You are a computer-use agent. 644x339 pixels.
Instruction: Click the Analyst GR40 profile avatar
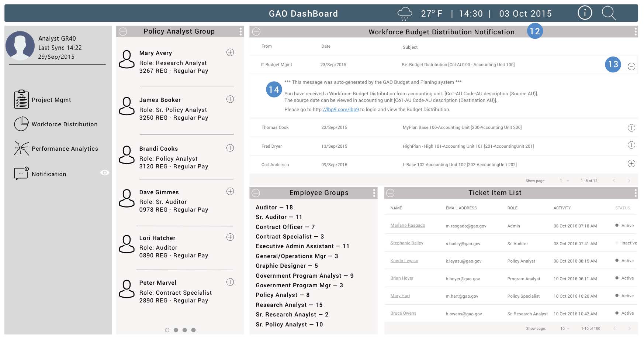20,46
